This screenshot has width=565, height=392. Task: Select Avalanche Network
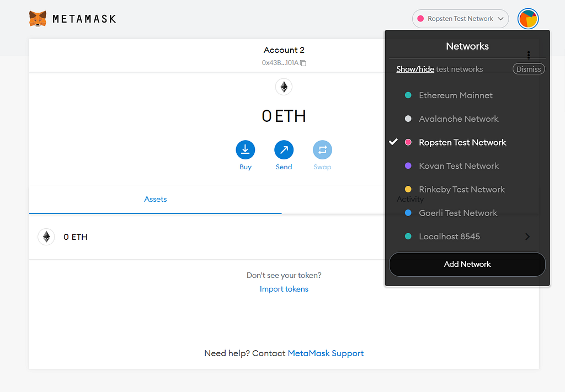click(467, 119)
